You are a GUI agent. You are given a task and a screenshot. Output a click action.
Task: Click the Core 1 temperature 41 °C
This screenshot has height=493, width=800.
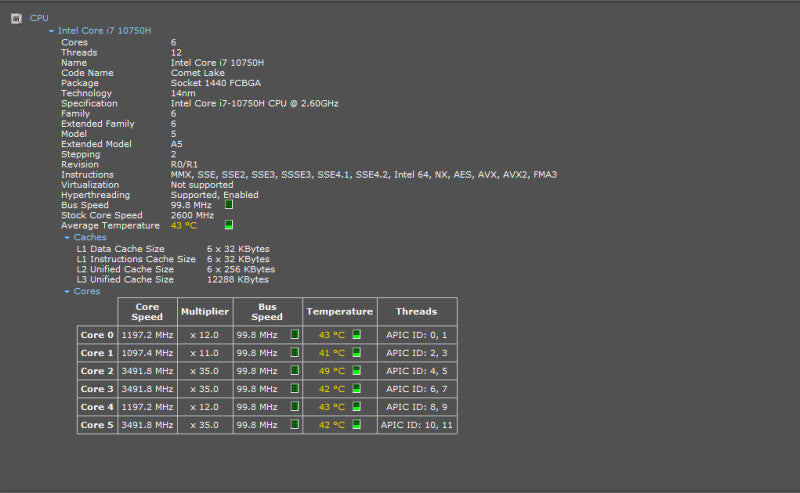(332, 353)
